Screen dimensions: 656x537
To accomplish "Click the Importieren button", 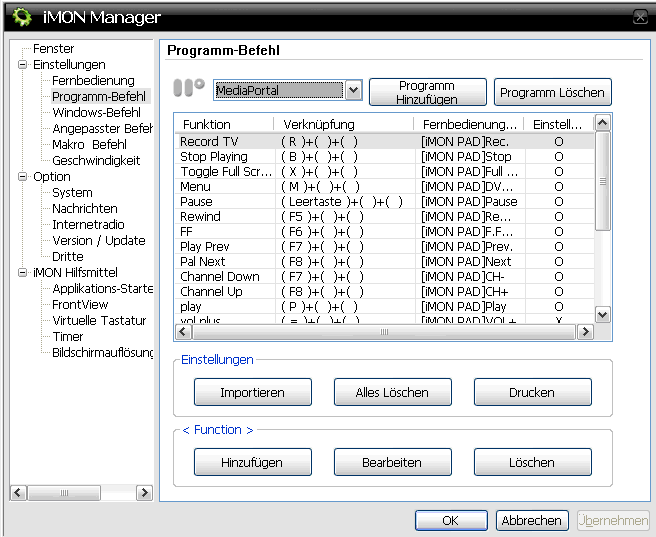I will pos(252,393).
